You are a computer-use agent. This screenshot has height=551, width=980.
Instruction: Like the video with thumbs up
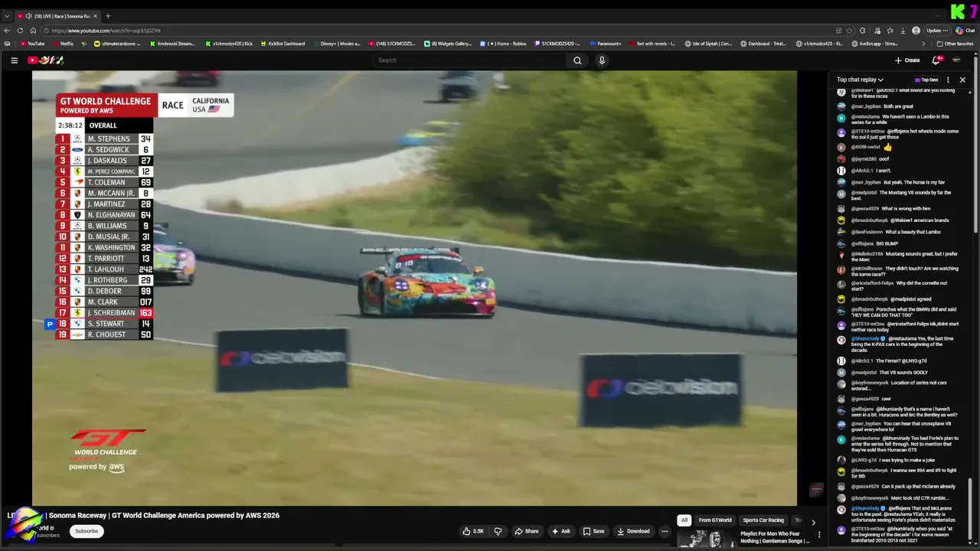473,531
